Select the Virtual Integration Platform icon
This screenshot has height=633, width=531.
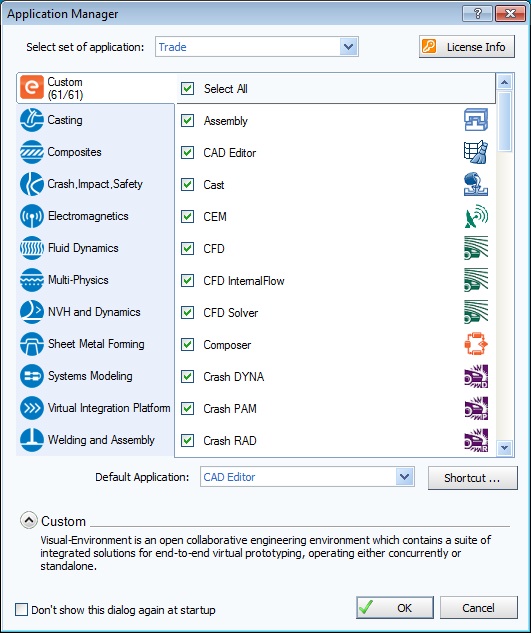point(32,408)
